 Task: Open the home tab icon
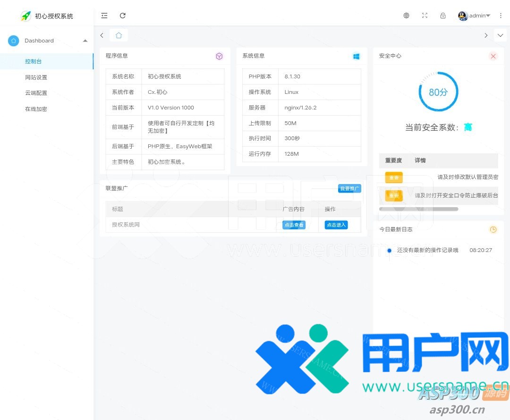pos(119,35)
